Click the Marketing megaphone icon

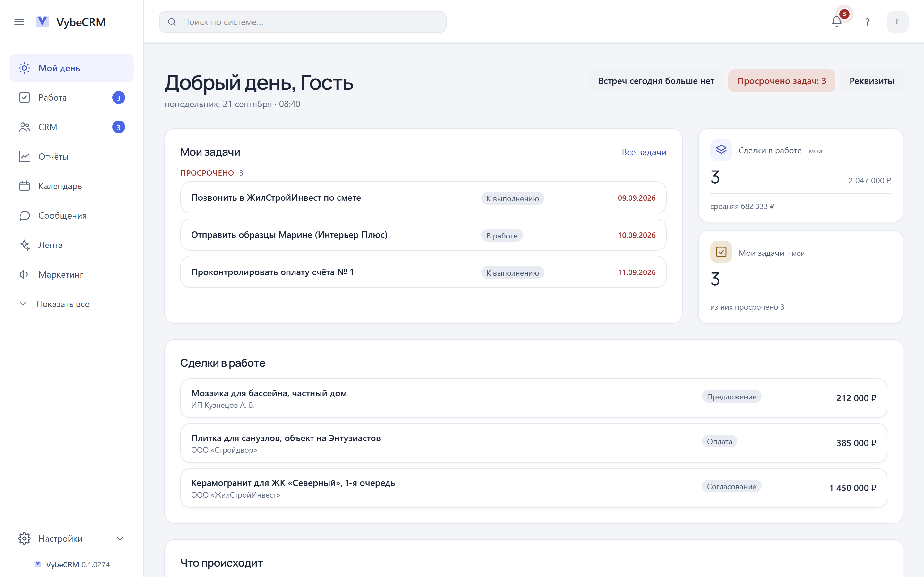pyautogui.click(x=24, y=274)
